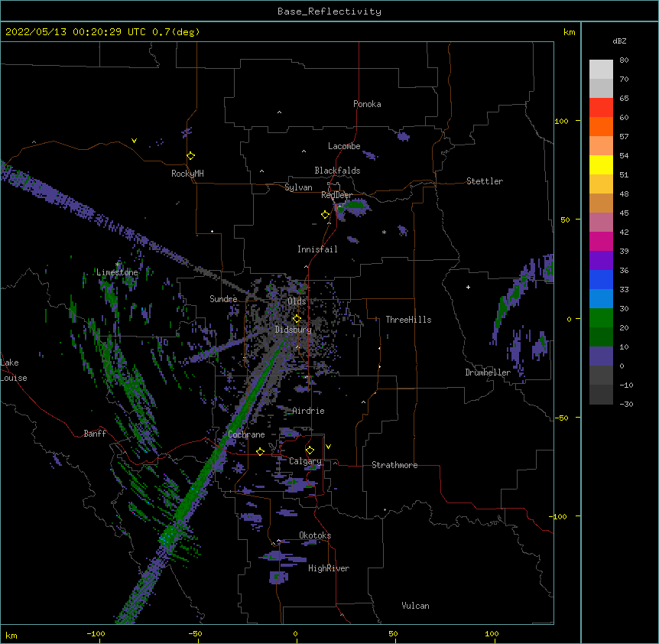Select the yellow diamond marker beside RedDeer

click(325, 215)
